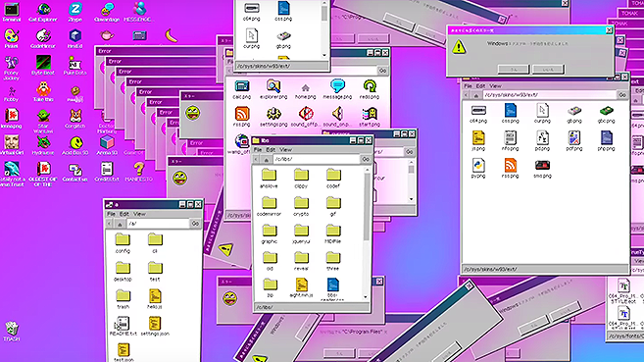Screen dimensions: 644x362
Task: Go up a folder in the /a/ window
Action: pyautogui.click(x=120, y=224)
